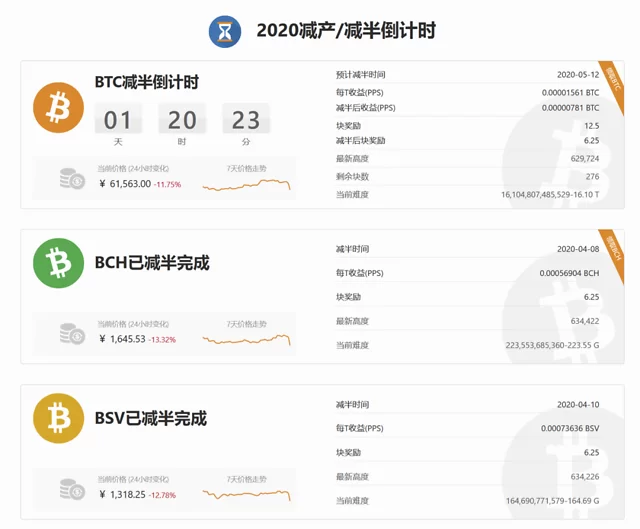This screenshot has width=640, height=529.
Task: Click the orange BTC coin logo
Action: 58,108
